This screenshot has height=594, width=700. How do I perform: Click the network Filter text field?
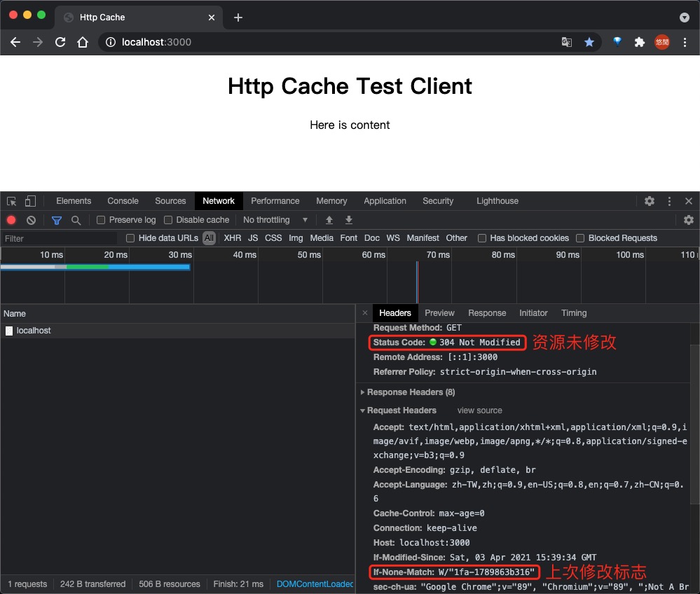pyautogui.click(x=60, y=239)
